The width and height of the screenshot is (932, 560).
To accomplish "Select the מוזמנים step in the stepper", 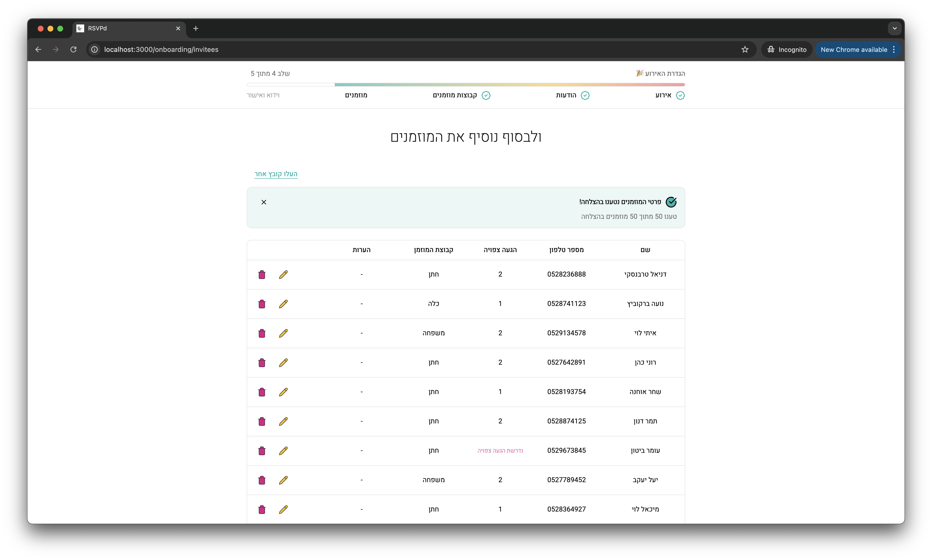I will [356, 95].
